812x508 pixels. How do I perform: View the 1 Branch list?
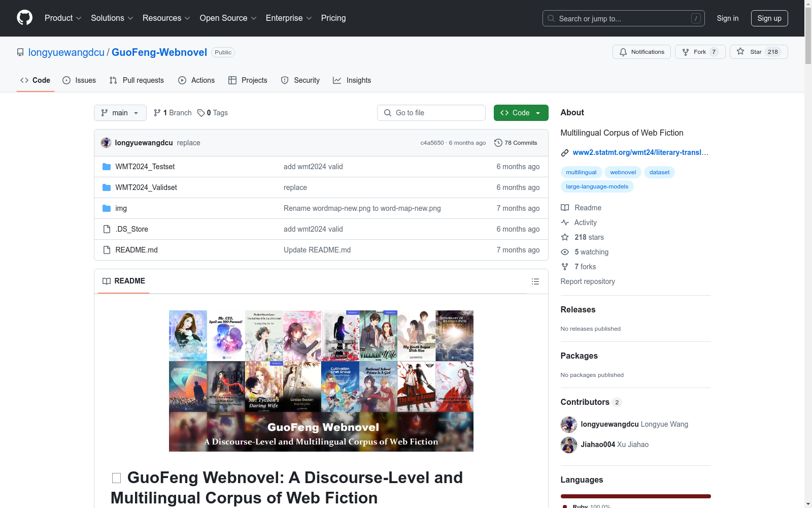[x=173, y=113]
